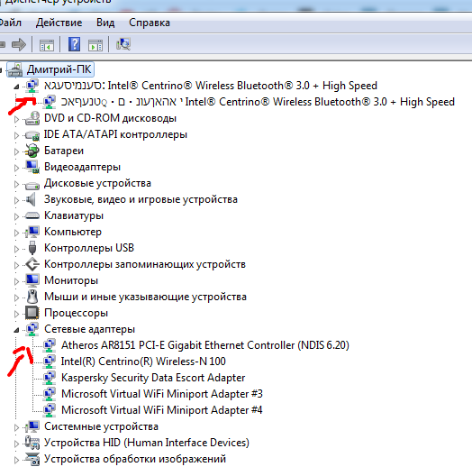Click the Компьютер category icon
Screen dimensions: 472x476
[x=32, y=232]
